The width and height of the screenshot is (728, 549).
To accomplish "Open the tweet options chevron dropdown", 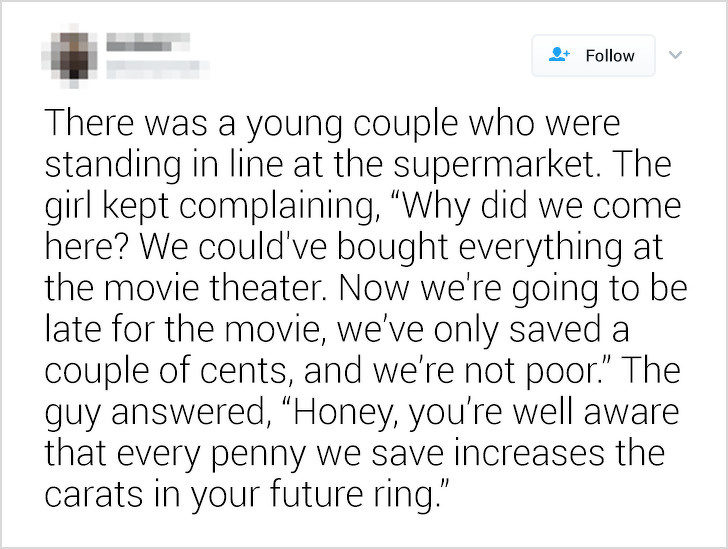I will tap(676, 55).
